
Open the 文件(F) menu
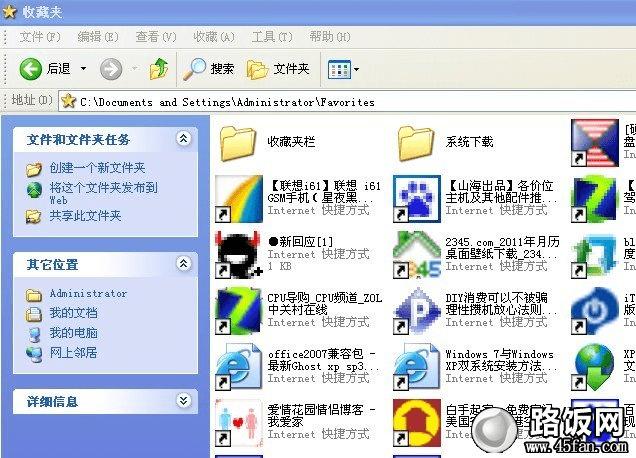coord(40,37)
